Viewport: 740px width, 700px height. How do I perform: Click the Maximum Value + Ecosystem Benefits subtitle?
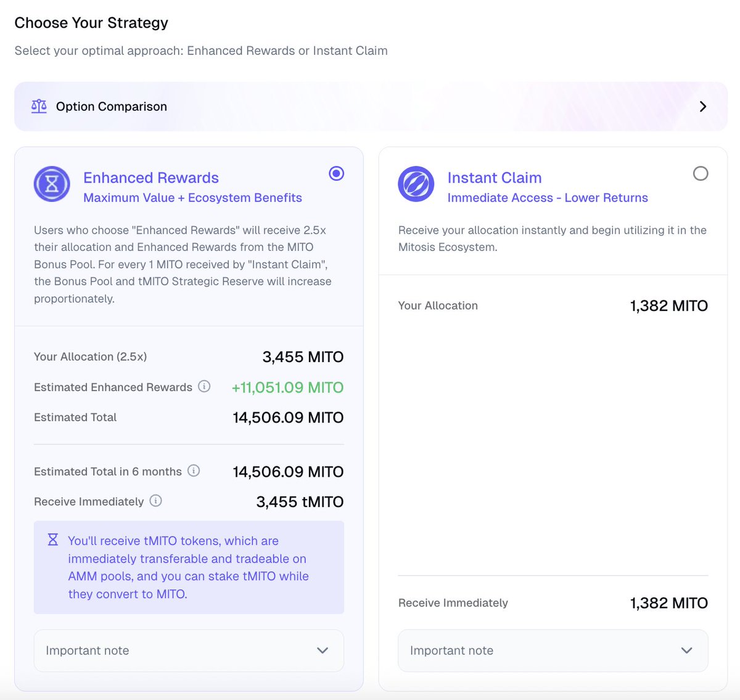(192, 197)
